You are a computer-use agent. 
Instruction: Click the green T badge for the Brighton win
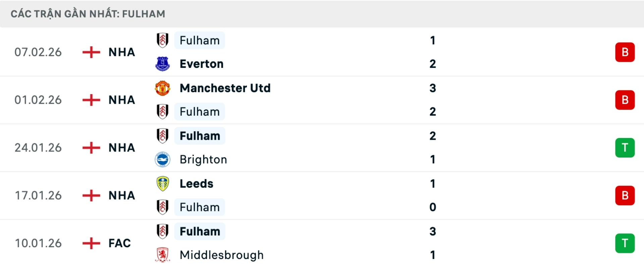(625, 147)
